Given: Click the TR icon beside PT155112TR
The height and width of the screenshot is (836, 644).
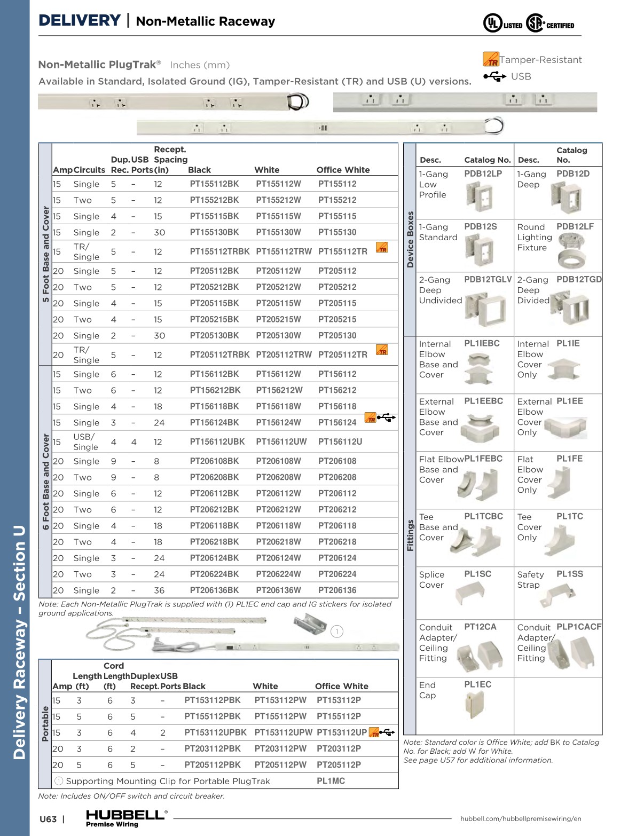Looking at the screenshot, I should pyautogui.click(x=382, y=248).
